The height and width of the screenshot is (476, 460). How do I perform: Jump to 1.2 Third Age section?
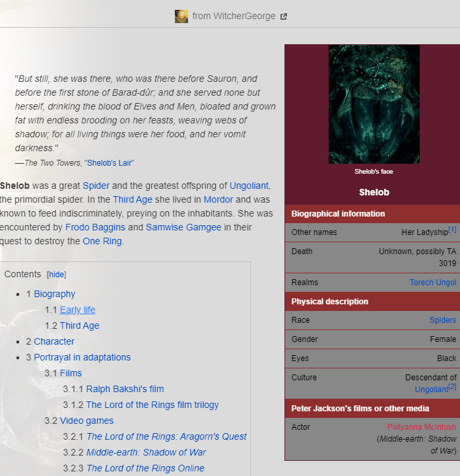click(x=79, y=325)
